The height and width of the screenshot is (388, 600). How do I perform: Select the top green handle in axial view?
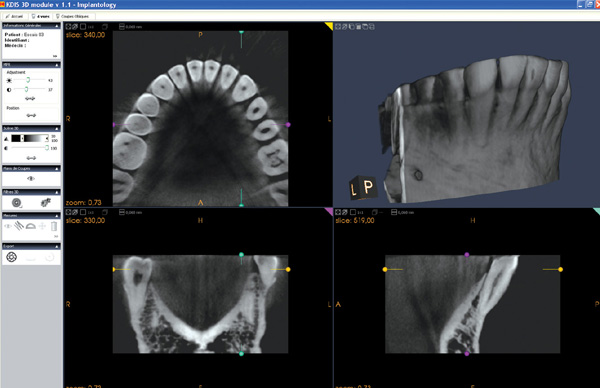pyautogui.click(x=241, y=33)
